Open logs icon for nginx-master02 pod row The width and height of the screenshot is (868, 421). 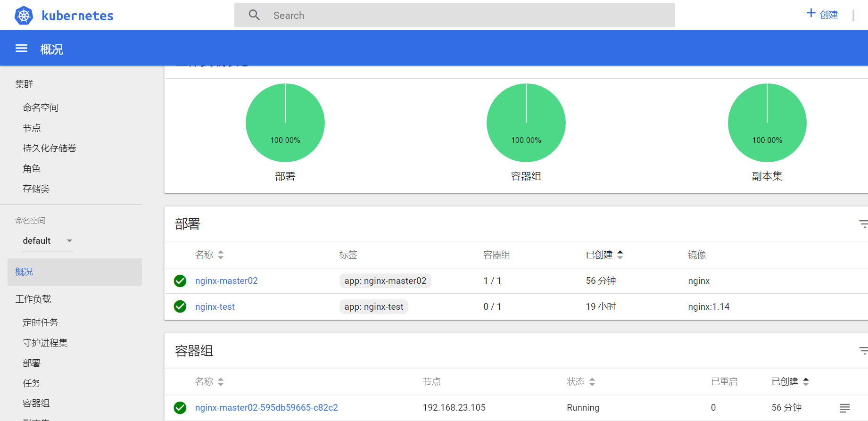(x=844, y=408)
